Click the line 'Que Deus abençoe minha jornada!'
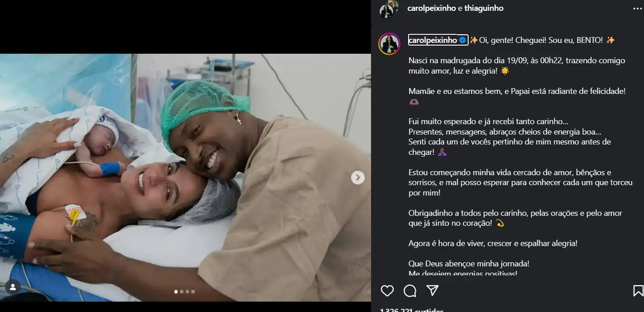This screenshot has width=644, height=312. [x=469, y=264]
